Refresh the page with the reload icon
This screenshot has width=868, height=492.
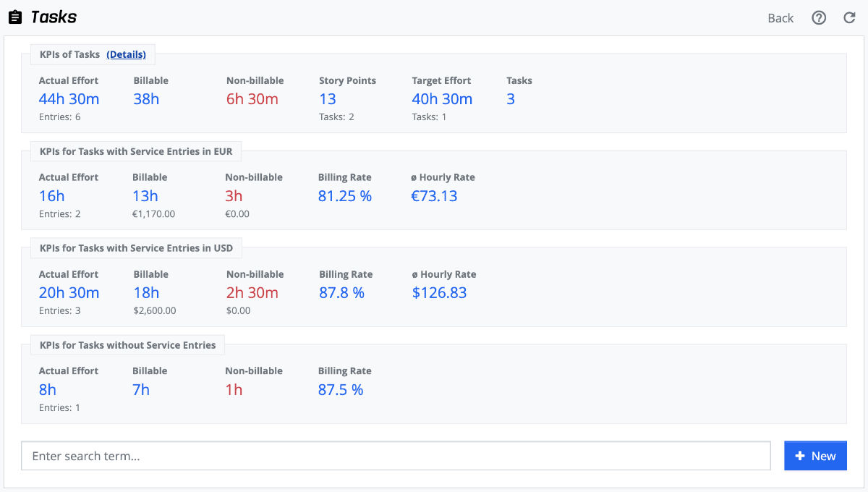(x=850, y=18)
